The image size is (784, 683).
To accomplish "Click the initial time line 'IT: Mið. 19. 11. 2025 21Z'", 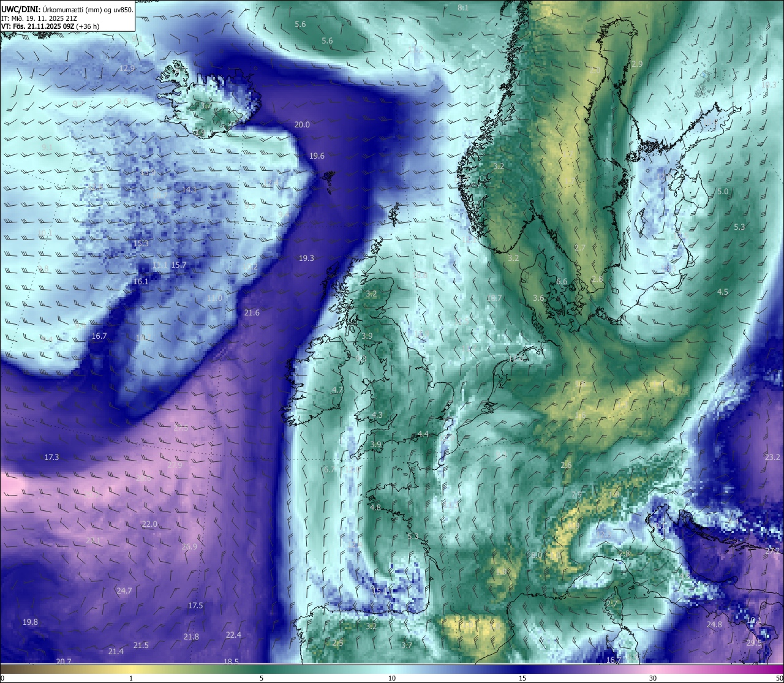I will click(40, 18).
